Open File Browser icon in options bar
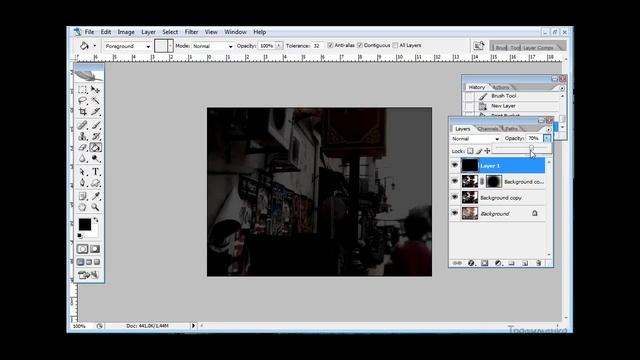 pyautogui.click(x=479, y=46)
